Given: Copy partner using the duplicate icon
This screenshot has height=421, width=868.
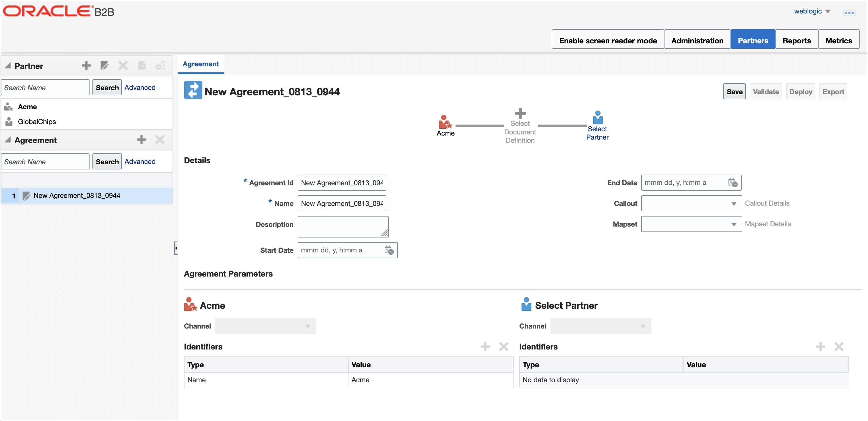Looking at the screenshot, I should [142, 65].
